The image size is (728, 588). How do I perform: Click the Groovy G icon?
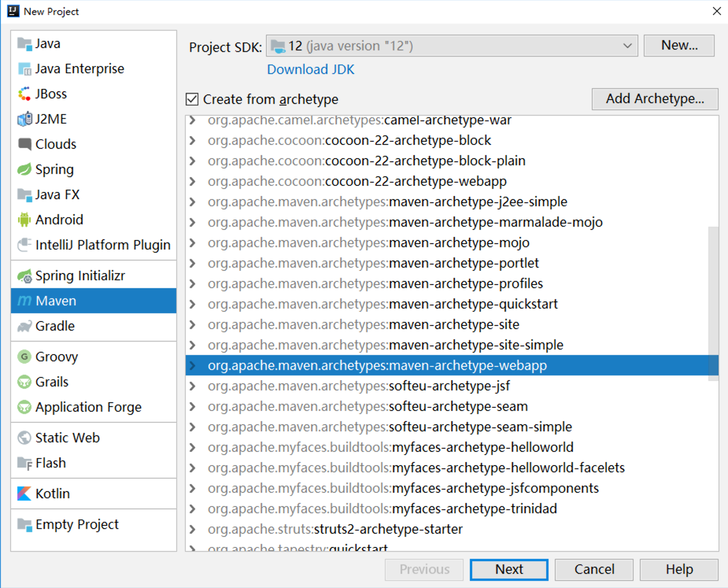[24, 357]
